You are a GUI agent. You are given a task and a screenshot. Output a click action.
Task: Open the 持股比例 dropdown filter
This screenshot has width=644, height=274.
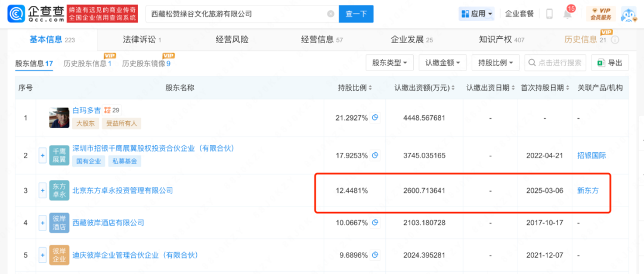pyautogui.click(x=496, y=63)
